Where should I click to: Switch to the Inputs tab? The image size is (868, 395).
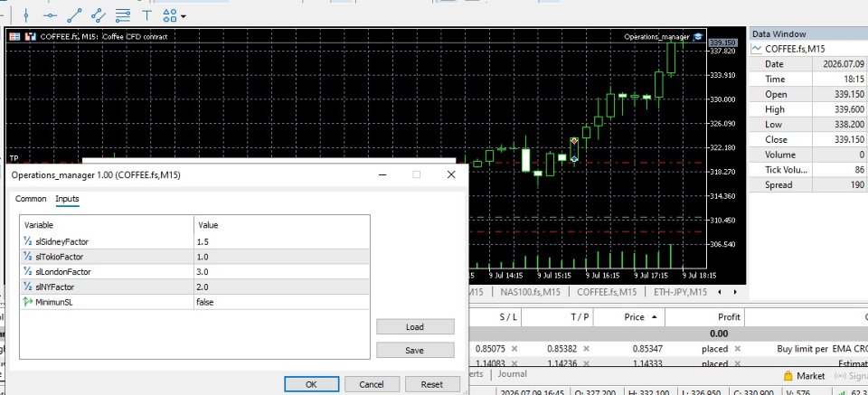68,199
